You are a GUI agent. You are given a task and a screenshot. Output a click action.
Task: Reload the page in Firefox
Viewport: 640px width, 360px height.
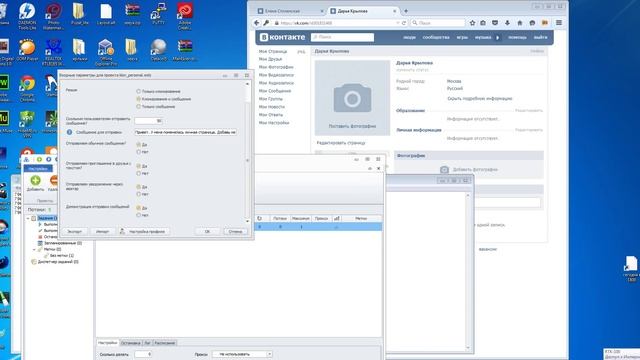click(404, 23)
